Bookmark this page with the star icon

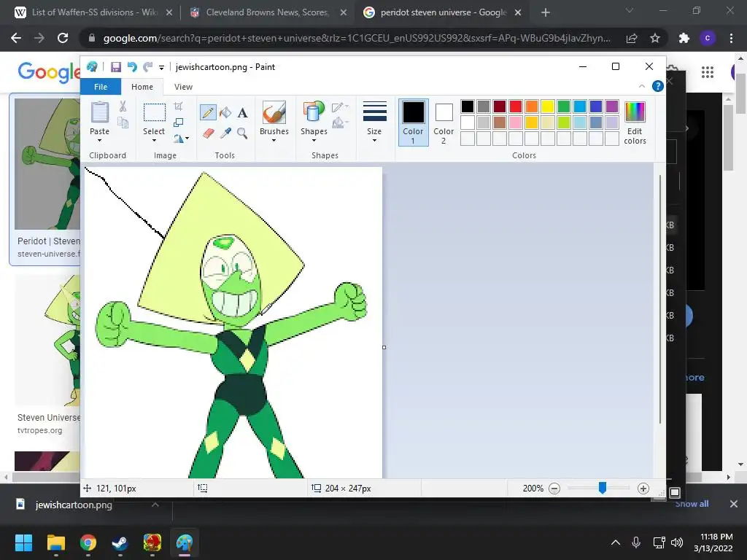point(655,38)
